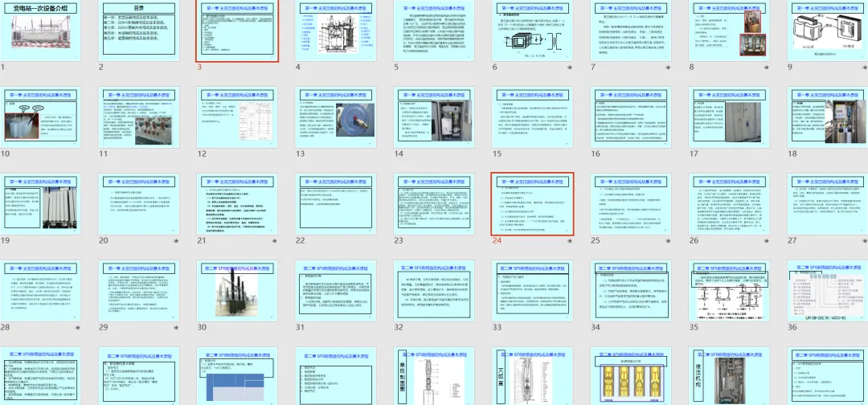
Task: Select slide 9 thumbnail with winding drawings
Action: (828, 31)
